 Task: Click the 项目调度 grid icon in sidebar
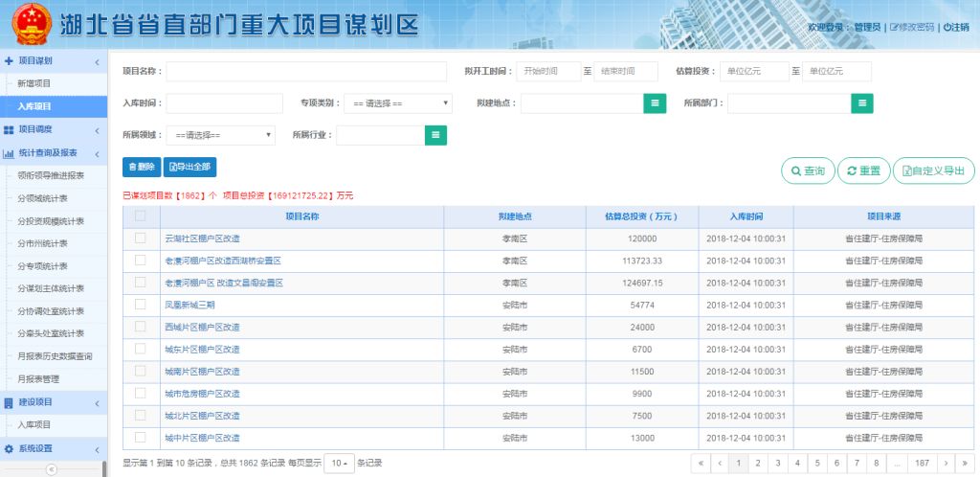pyautogui.click(x=9, y=129)
